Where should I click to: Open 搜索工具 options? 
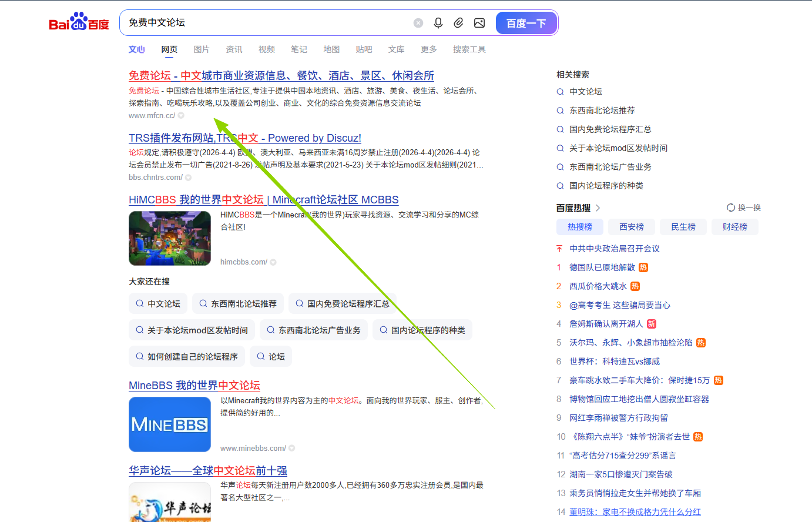click(x=469, y=49)
